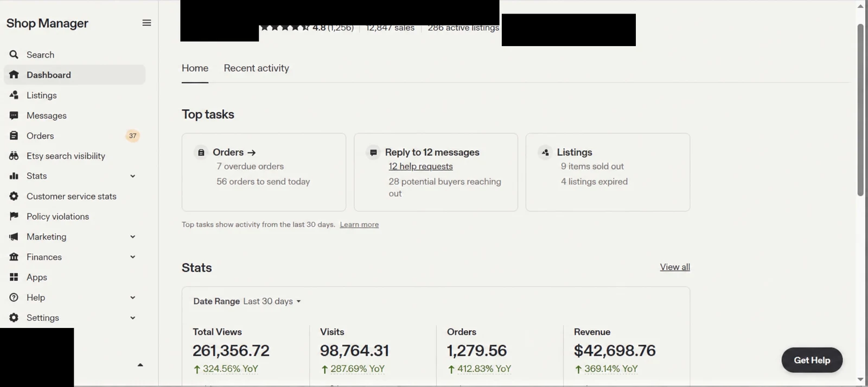Click the Settings gear icon
This screenshot has width=868, height=387.
[x=14, y=318]
